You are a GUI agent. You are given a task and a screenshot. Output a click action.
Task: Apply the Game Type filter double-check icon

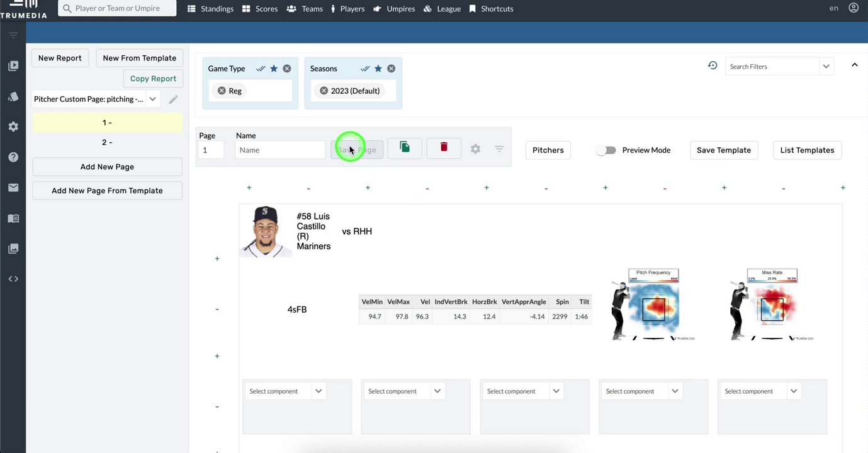[x=260, y=69]
